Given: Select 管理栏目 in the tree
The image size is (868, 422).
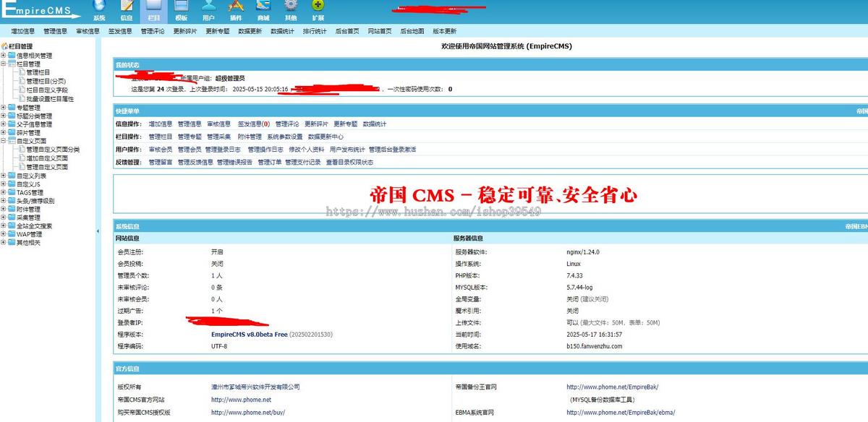Looking at the screenshot, I should 38,73.
